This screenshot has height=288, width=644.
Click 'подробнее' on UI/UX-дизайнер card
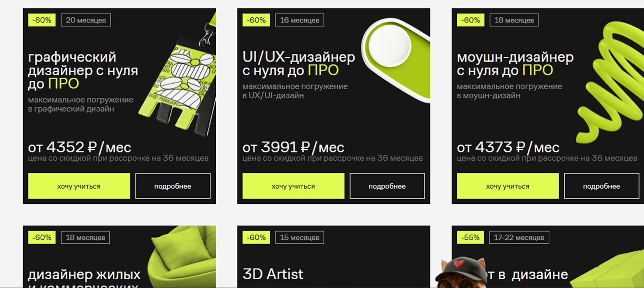click(387, 186)
